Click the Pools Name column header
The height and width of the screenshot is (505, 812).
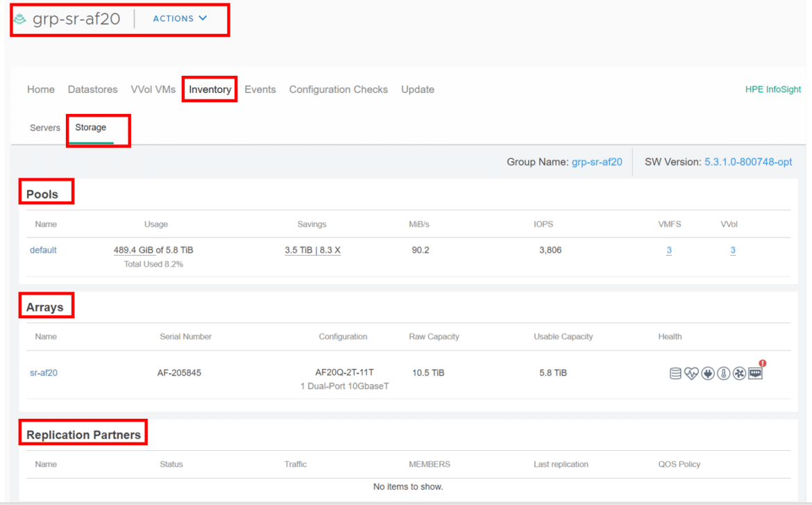[46, 224]
